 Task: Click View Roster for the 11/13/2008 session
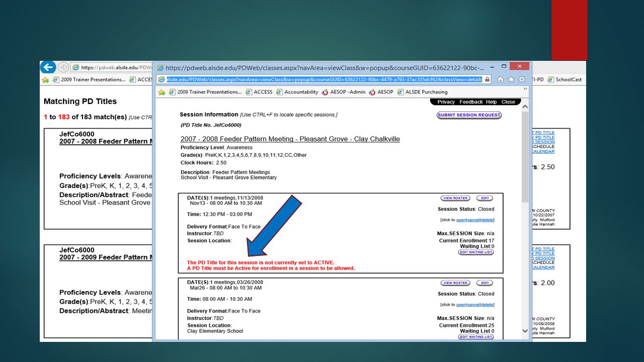(455, 198)
